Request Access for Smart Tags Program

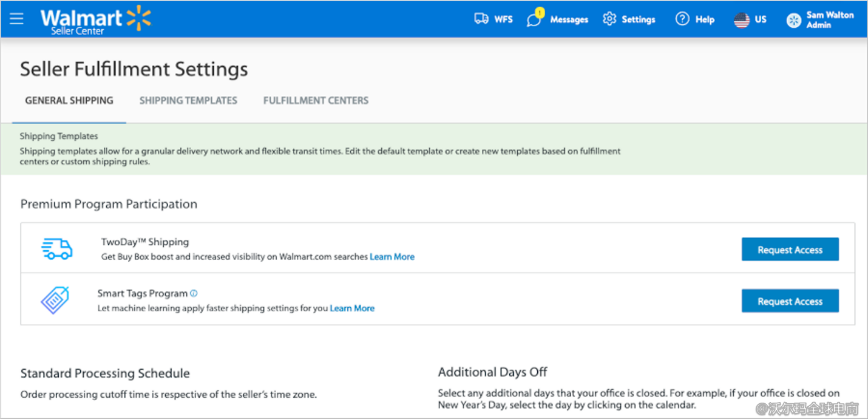point(790,301)
